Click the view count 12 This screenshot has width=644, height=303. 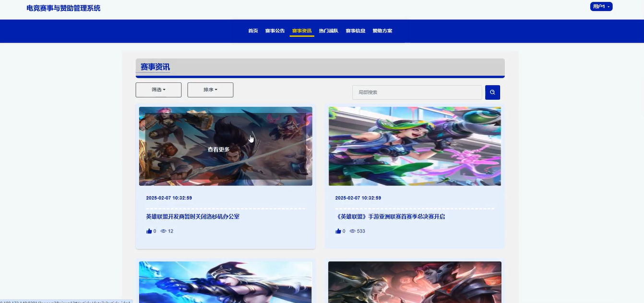[x=170, y=231]
